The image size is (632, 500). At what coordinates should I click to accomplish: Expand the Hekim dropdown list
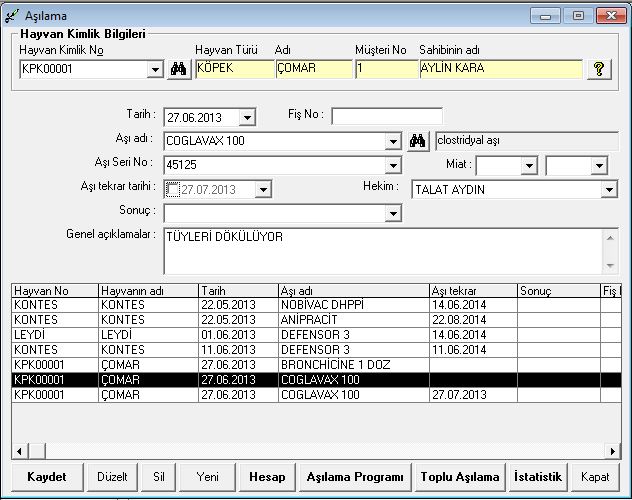(x=609, y=189)
